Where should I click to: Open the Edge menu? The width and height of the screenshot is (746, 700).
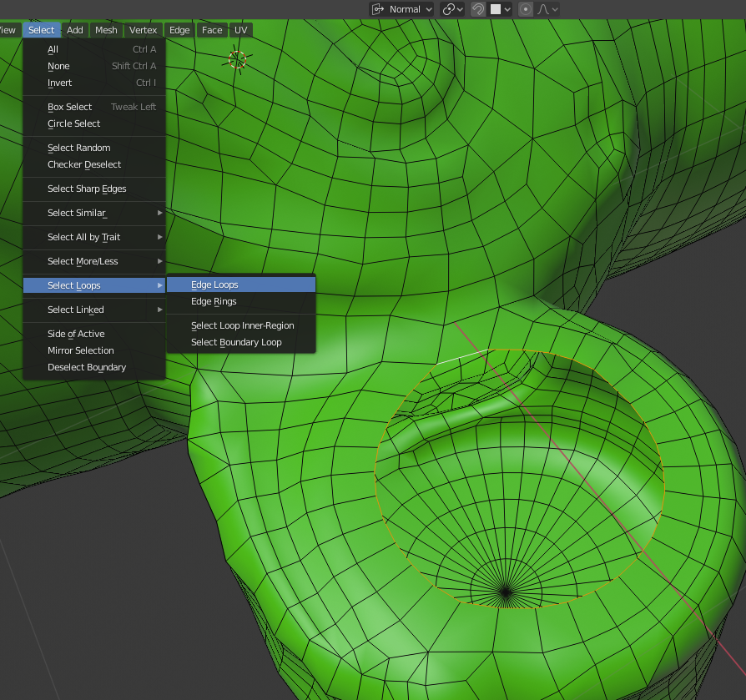coord(179,30)
